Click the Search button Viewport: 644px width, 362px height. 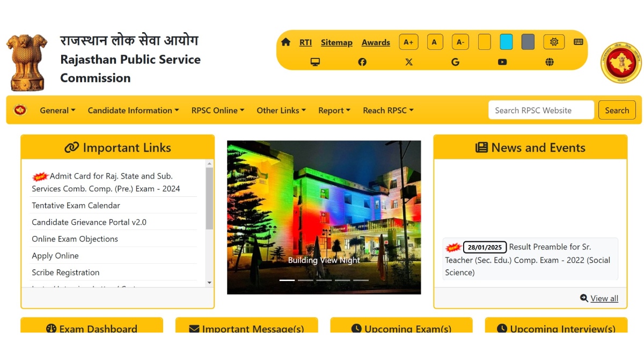click(617, 110)
